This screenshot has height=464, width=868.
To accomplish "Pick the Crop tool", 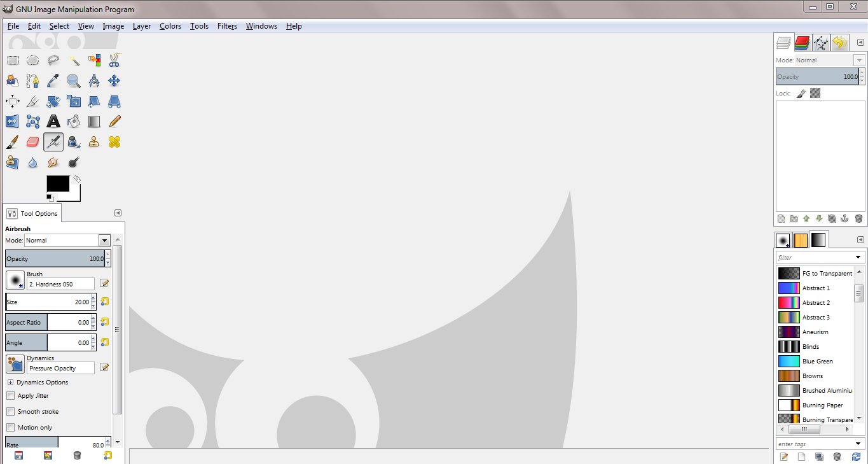I will (33, 101).
